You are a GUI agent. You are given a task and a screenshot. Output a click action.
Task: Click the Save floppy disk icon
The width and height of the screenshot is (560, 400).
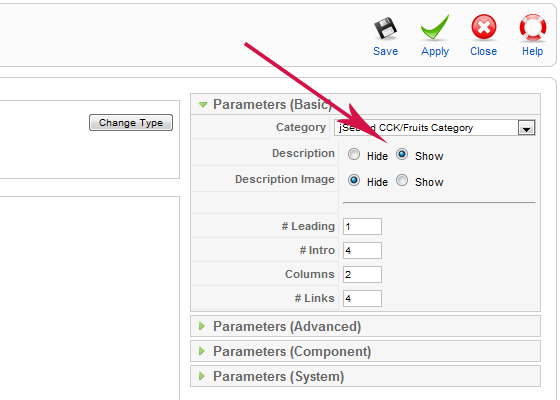[385, 28]
